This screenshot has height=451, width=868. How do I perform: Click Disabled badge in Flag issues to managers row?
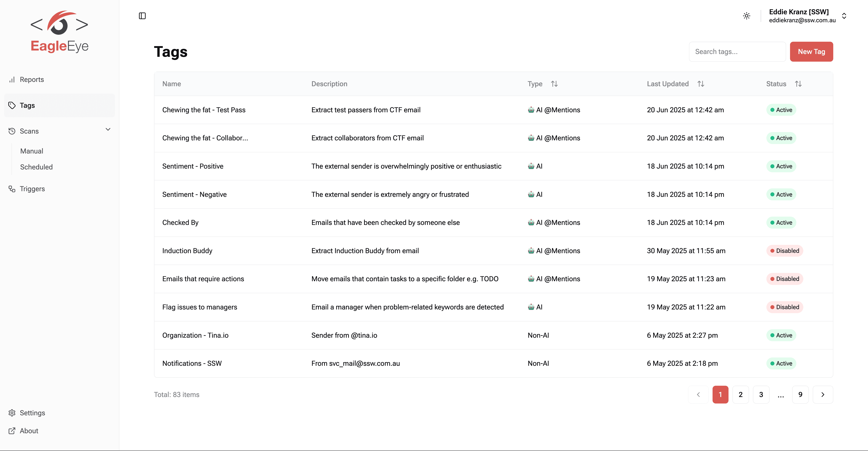point(784,307)
